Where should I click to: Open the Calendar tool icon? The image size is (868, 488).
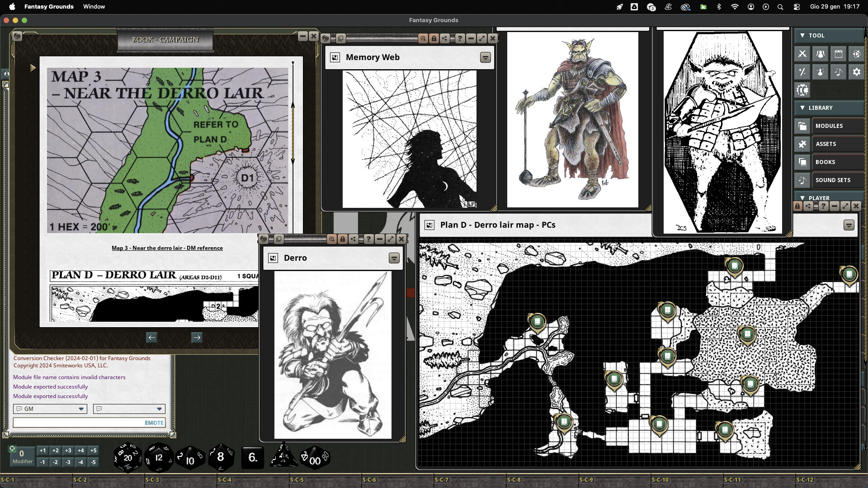click(x=839, y=53)
